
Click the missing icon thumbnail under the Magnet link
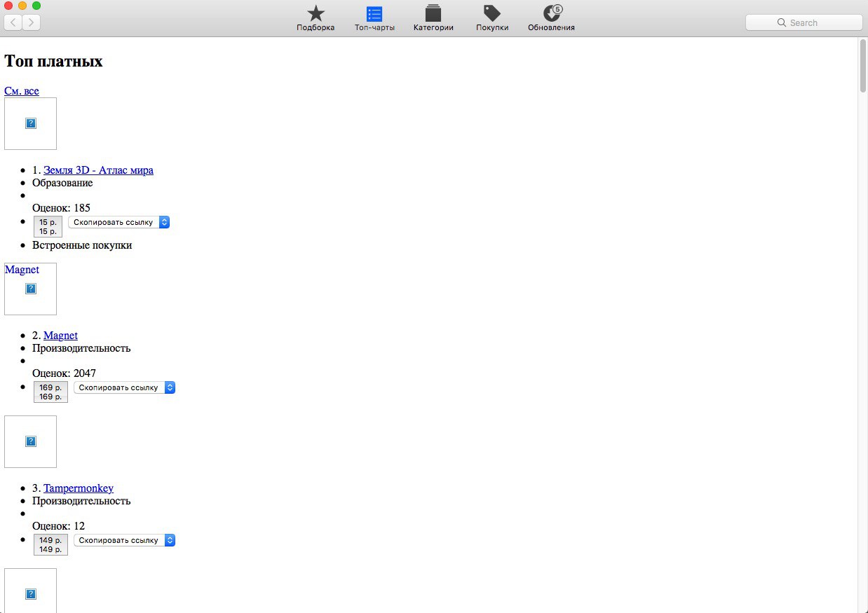tap(30, 289)
